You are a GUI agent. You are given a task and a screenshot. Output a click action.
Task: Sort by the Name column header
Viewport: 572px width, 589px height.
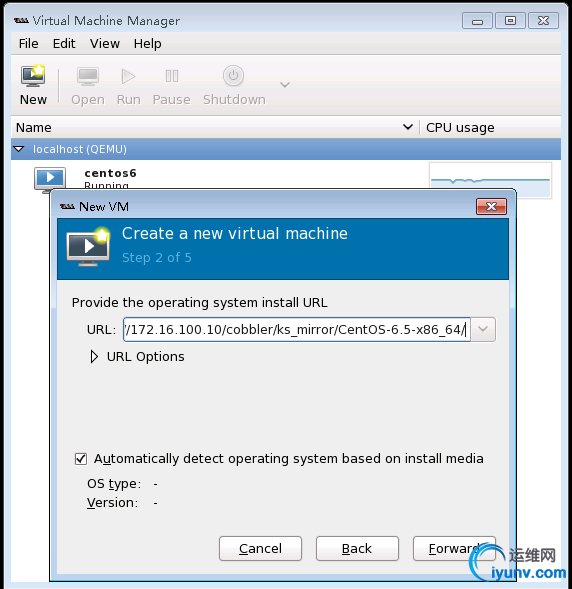pyautogui.click(x=215, y=128)
